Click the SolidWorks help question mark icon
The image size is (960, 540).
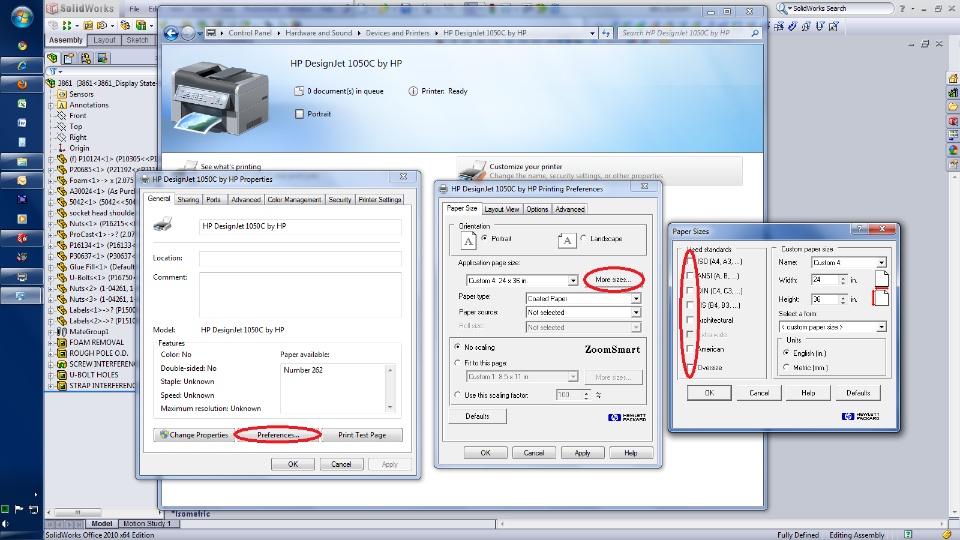(902, 9)
